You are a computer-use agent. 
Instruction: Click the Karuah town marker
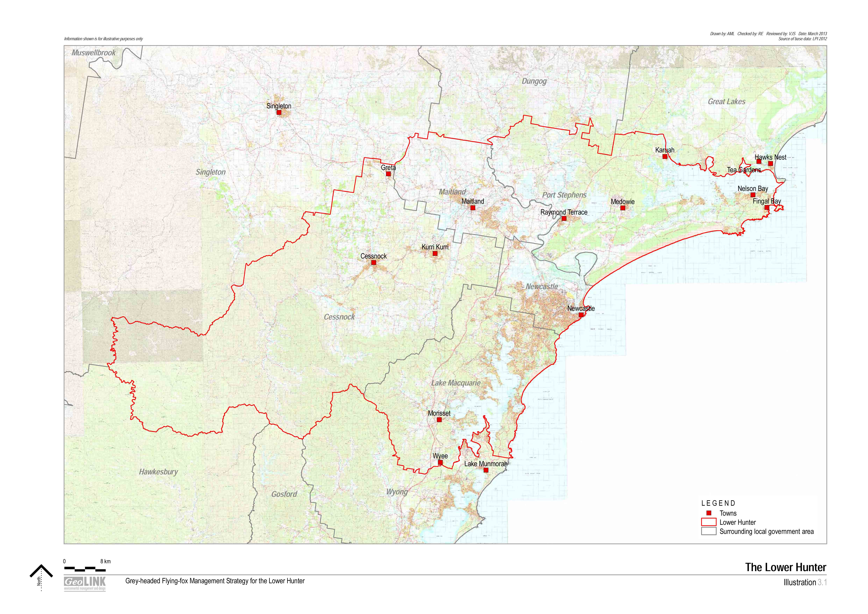click(665, 157)
